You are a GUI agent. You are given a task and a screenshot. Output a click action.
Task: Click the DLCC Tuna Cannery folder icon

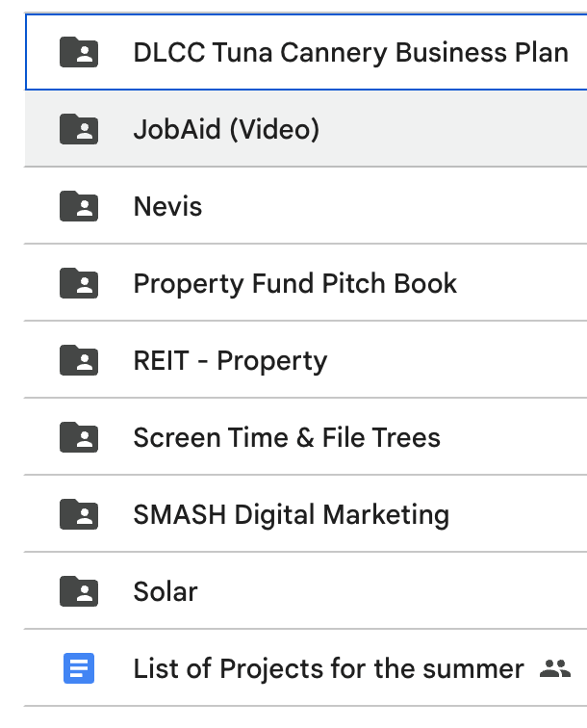pos(79,52)
